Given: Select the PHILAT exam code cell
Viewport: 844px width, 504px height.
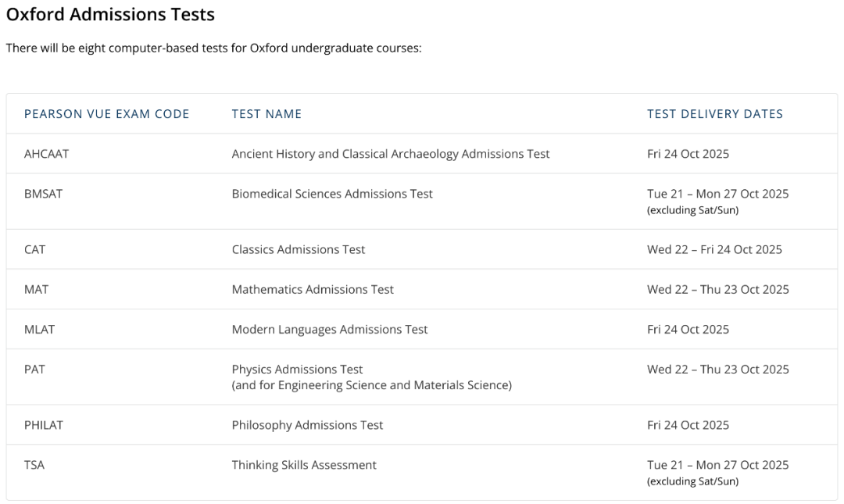Looking at the screenshot, I should tap(44, 425).
